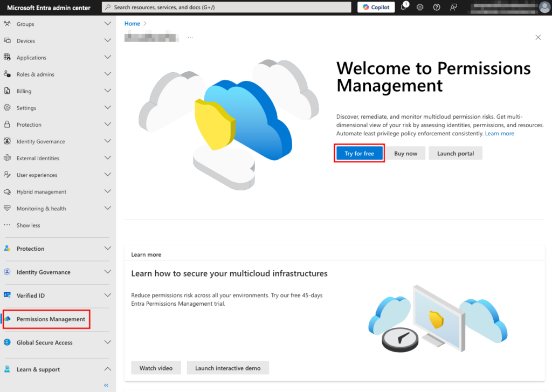The height and width of the screenshot is (392, 552).
Task: Click the Launch portal button
Action: pos(456,153)
